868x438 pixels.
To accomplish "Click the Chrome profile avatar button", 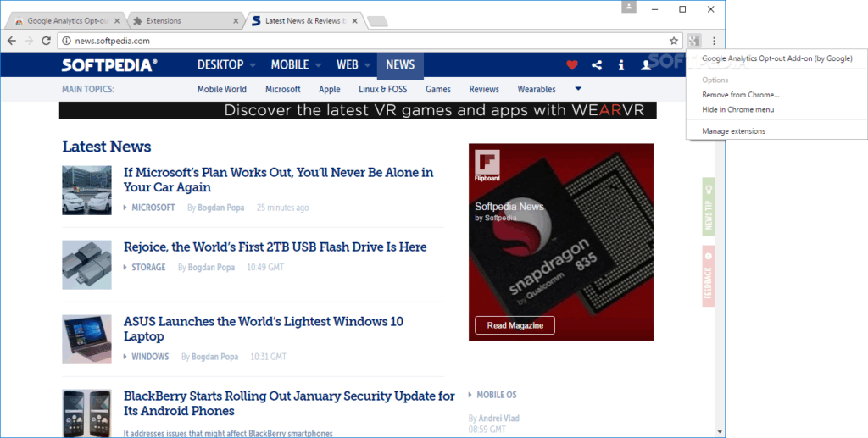I will point(628,7).
